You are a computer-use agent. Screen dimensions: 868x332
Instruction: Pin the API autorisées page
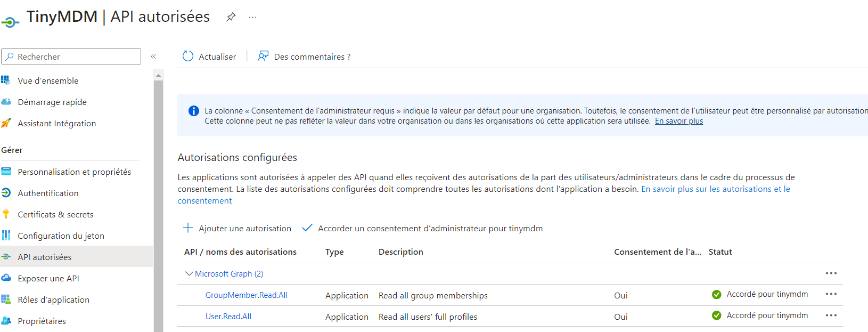[231, 17]
